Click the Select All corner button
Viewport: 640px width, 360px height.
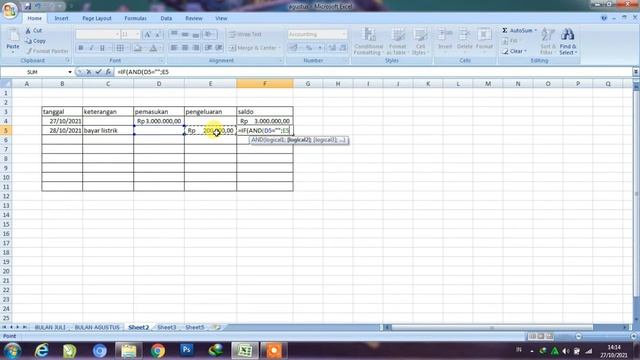[6, 84]
